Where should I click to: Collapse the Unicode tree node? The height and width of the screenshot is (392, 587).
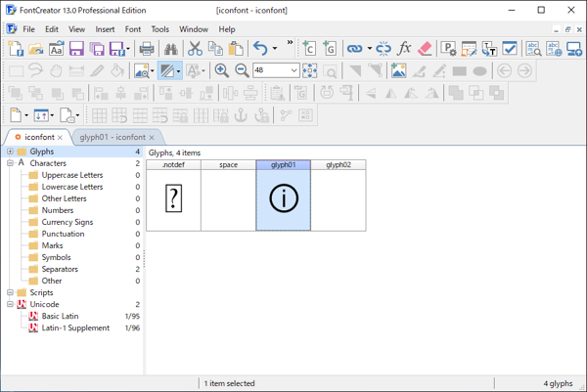pos(10,304)
